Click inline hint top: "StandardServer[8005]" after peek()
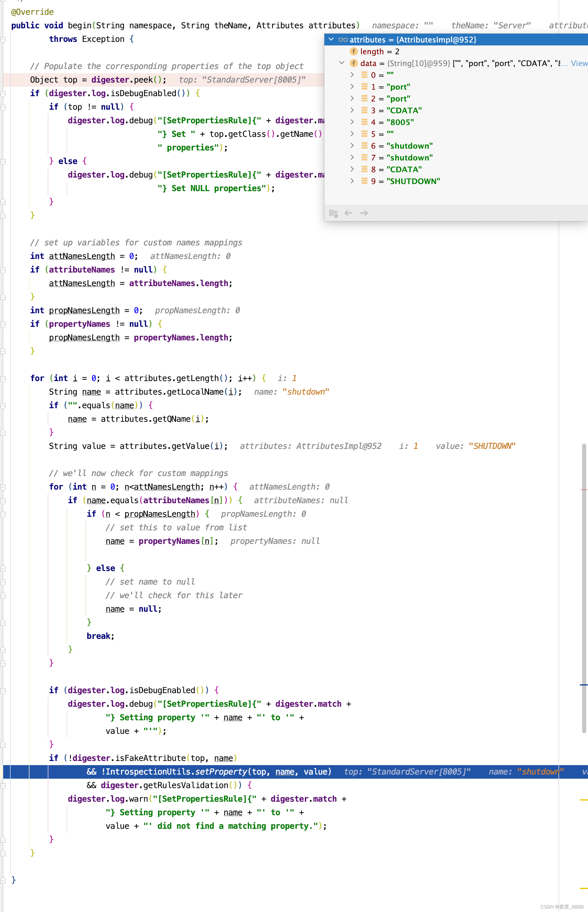The width and height of the screenshot is (588, 912). pos(242,80)
